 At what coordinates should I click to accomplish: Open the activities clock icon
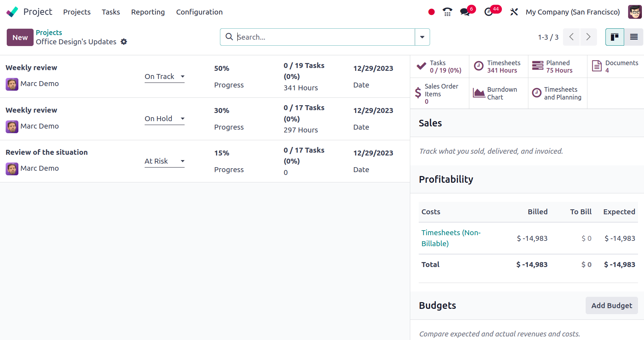pyautogui.click(x=489, y=12)
